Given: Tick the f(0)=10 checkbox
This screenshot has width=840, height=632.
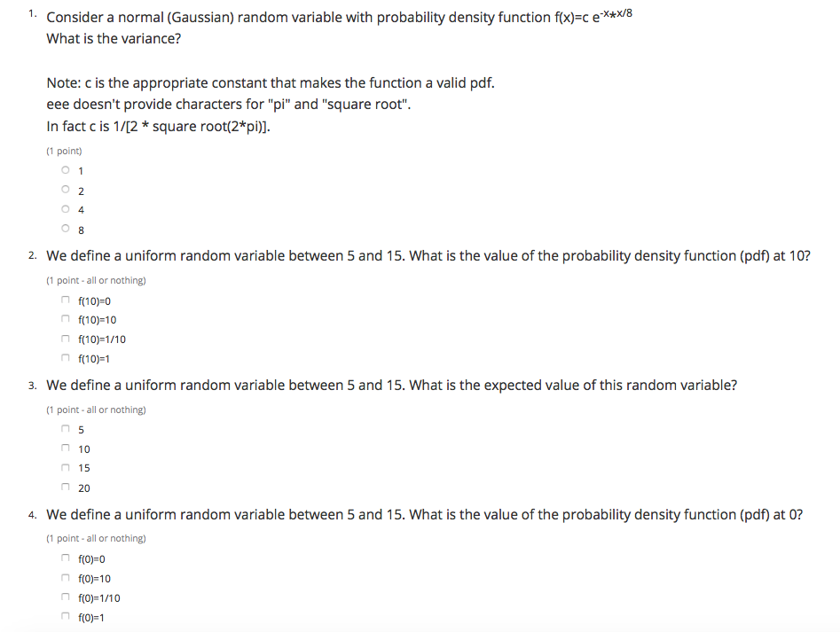Looking at the screenshot, I should coord(66,577).
